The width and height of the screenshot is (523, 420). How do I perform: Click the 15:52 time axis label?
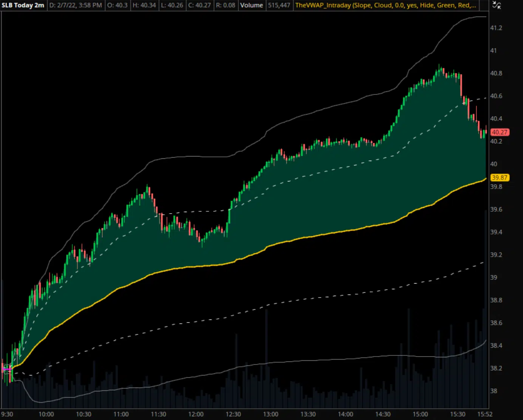point(485,414)
